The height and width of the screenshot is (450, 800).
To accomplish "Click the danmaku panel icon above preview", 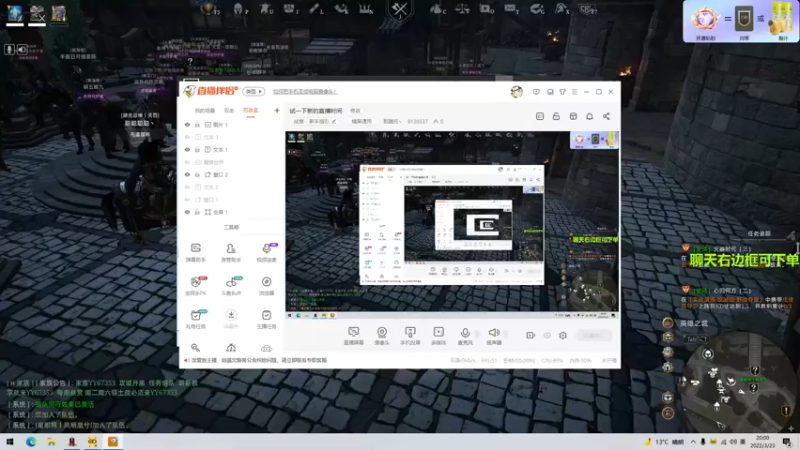I will (540, 116).
